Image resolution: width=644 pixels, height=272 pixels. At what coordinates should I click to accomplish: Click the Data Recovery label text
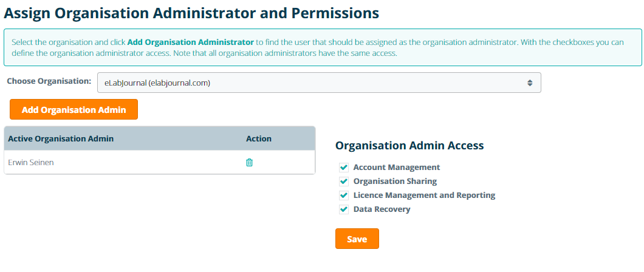point(382,209)
